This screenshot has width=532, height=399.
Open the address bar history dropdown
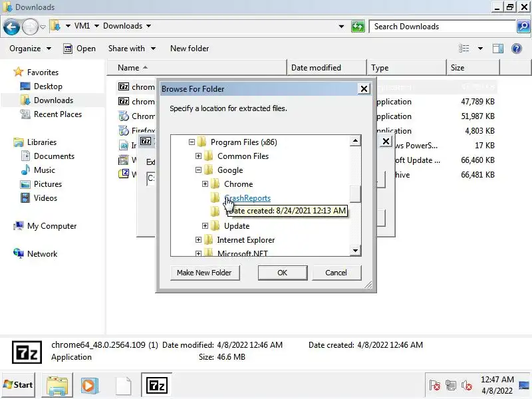341,27
